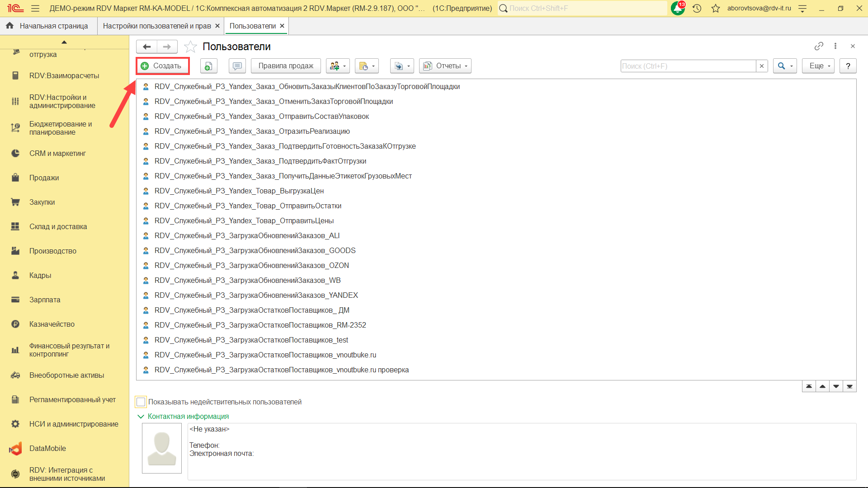Screen dimensions: 868x488
Task: Click the notifications bell icon
Action: (x=677, y=8)
